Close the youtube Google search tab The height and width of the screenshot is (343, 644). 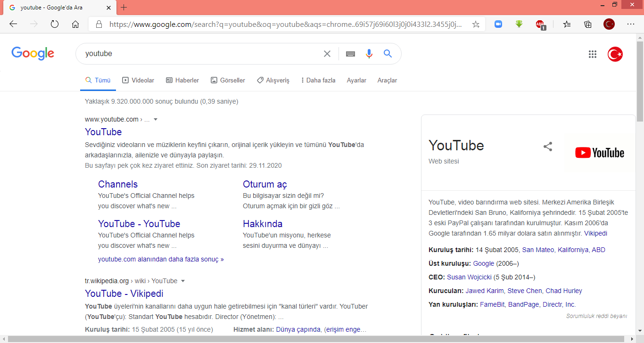[109, 8]
